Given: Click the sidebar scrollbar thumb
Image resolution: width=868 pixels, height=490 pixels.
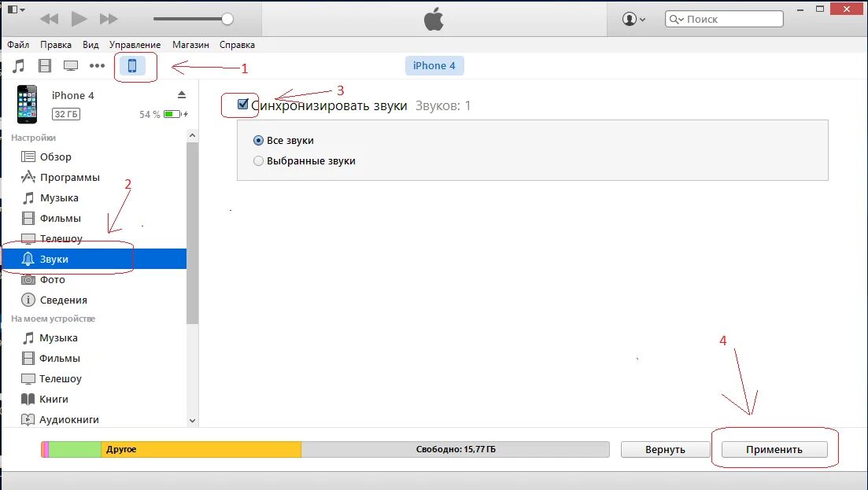Looking at the screenshot, I should [x=192, y=233].
